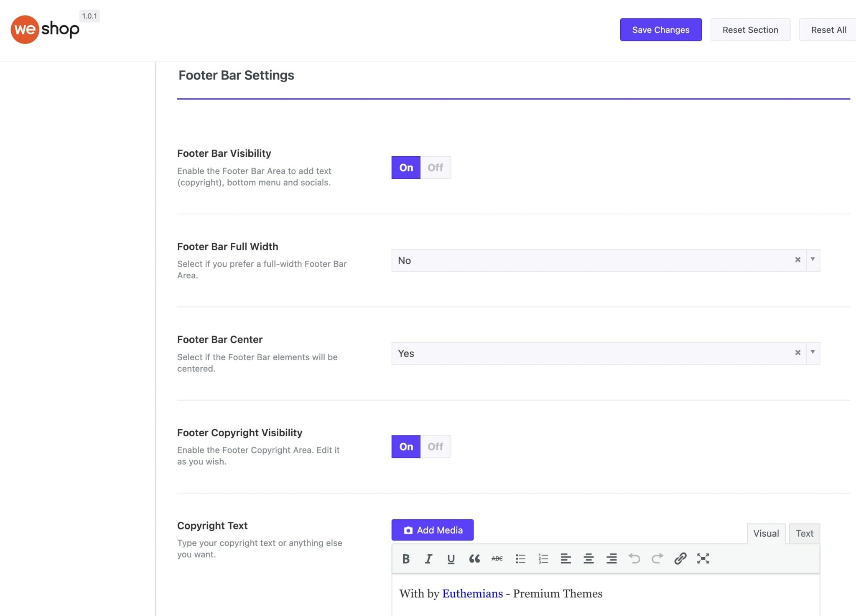Open the Footer Bar Full Width dropdown
The height and width of the screenshot is (616, 856).
[x=812, y=260]
